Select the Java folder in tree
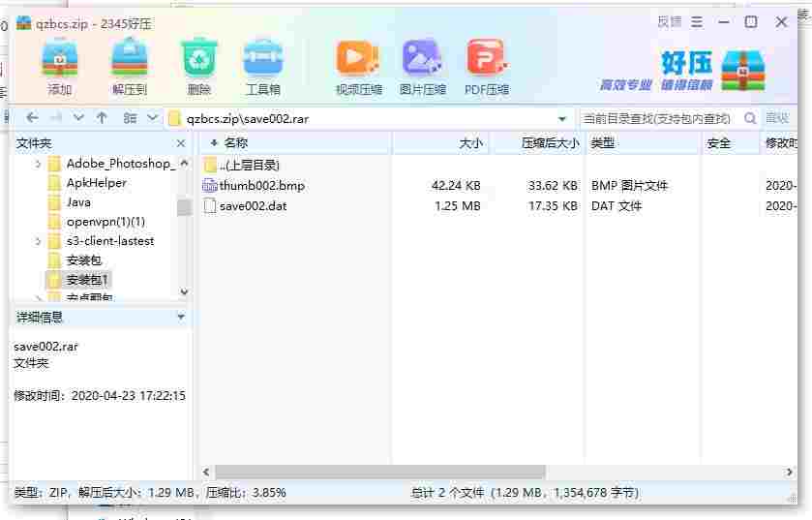This screenshot has height=520, width=812. pyautogui.click(x=78, y=202)
